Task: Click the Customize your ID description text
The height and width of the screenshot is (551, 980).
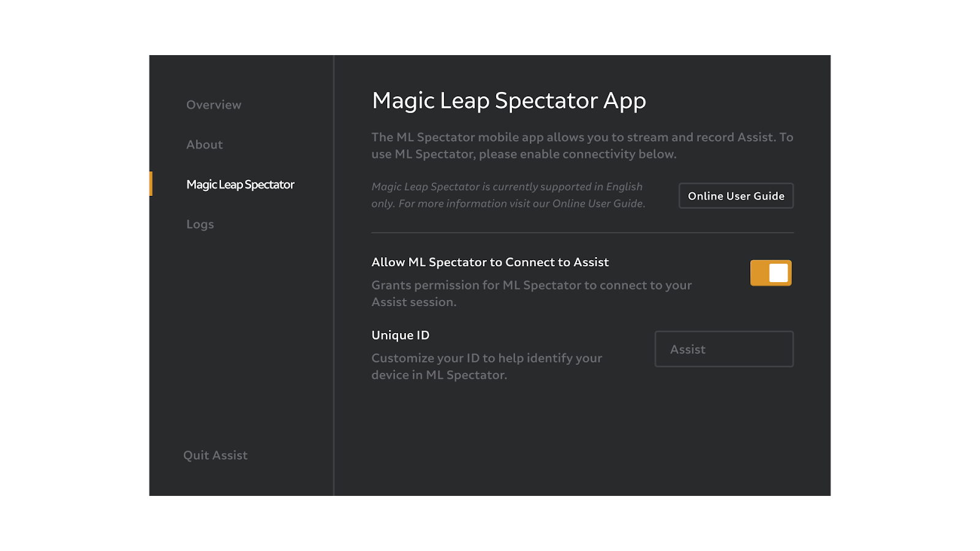Action: click(x=487, y=366)
